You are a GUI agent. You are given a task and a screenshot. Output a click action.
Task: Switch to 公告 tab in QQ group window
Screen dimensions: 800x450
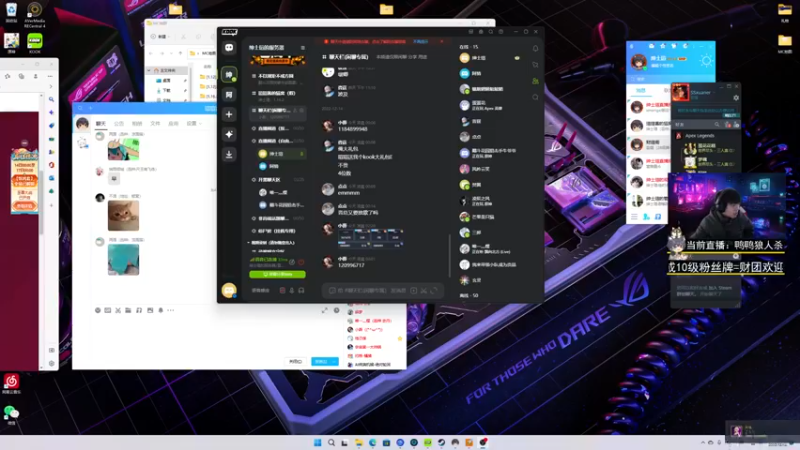coord(119,123)
